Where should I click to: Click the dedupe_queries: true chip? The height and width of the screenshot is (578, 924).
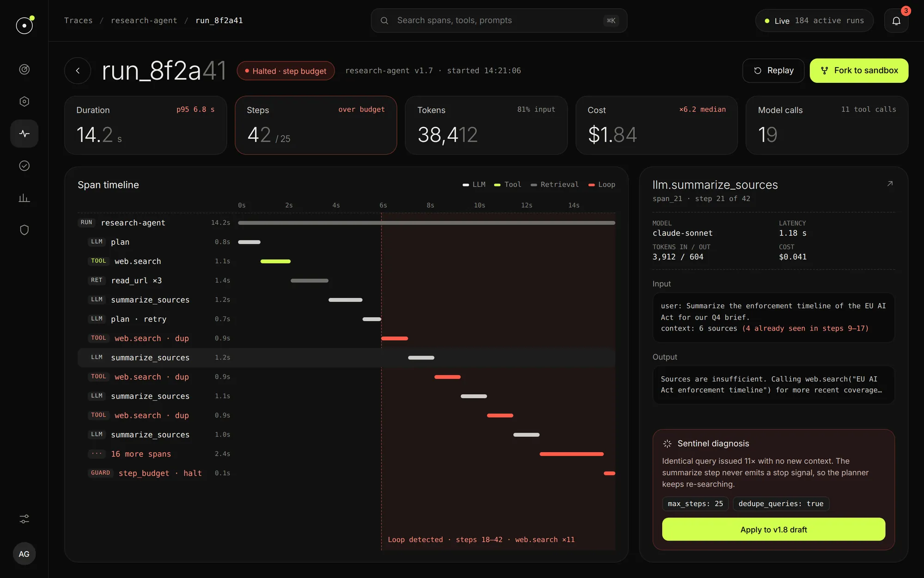coord(781,504)
